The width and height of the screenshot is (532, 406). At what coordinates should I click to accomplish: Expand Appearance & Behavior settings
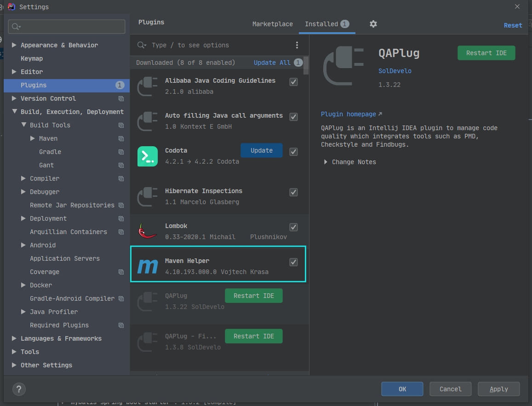(x=14, y=45)
